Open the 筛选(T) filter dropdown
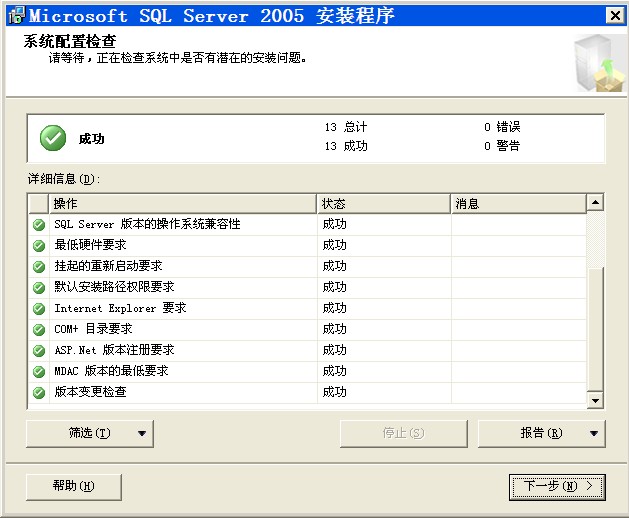The width and height of the screenshot is (629, 518). pos(90,433)
